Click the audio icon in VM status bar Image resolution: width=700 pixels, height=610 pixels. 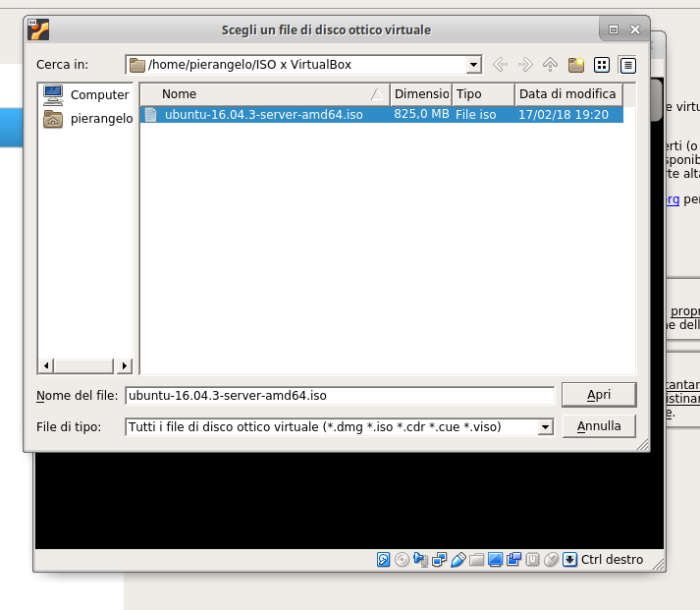pyautogui.click(x=420, y=560)
